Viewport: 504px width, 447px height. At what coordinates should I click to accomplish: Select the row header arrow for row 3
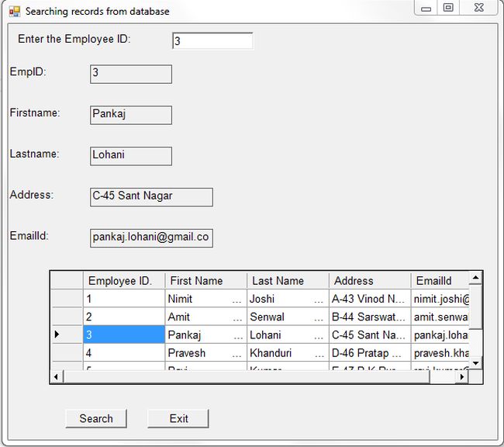click(x=67, y=334)
